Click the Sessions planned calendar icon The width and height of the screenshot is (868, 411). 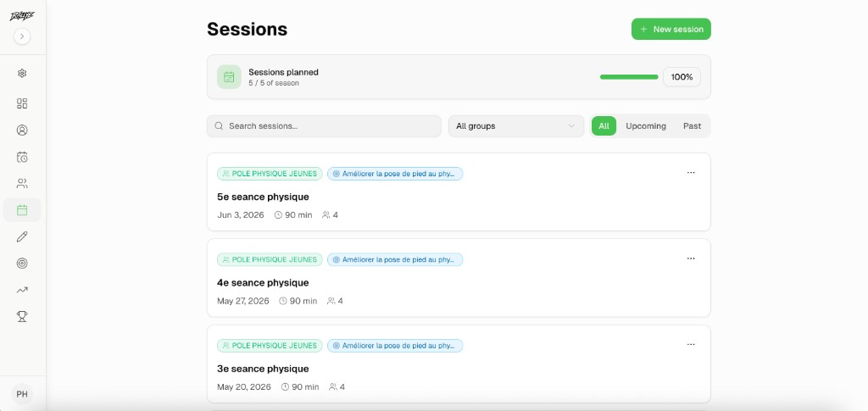tap(229, 77)
